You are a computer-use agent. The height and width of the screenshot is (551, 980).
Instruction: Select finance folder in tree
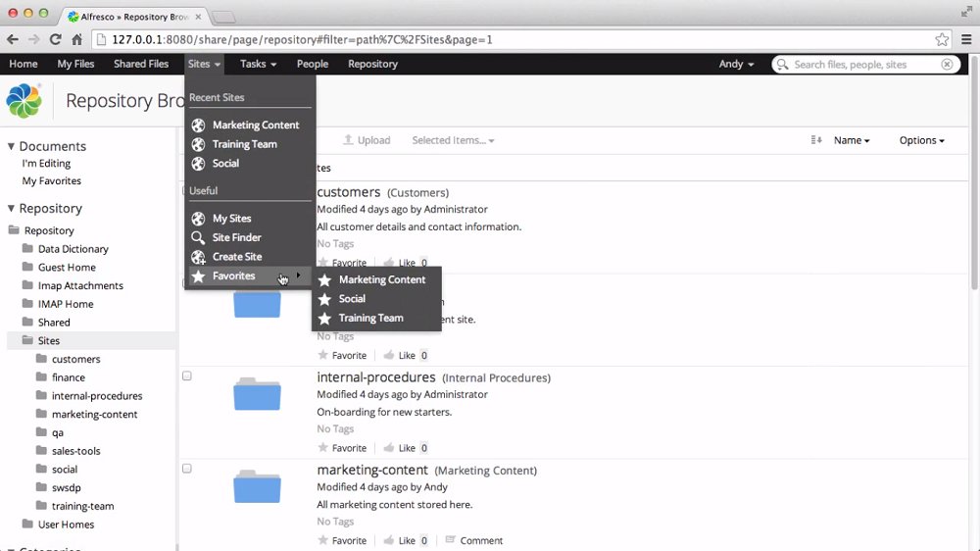69,377
